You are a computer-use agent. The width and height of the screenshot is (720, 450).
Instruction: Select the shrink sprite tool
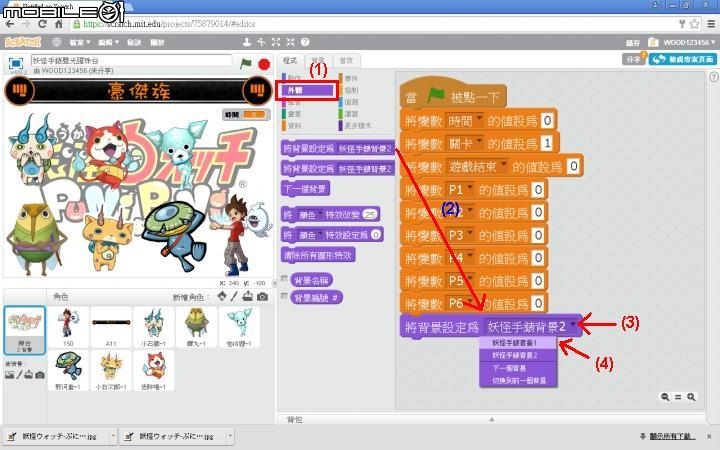pyautogui.click(x=290, y=42)
